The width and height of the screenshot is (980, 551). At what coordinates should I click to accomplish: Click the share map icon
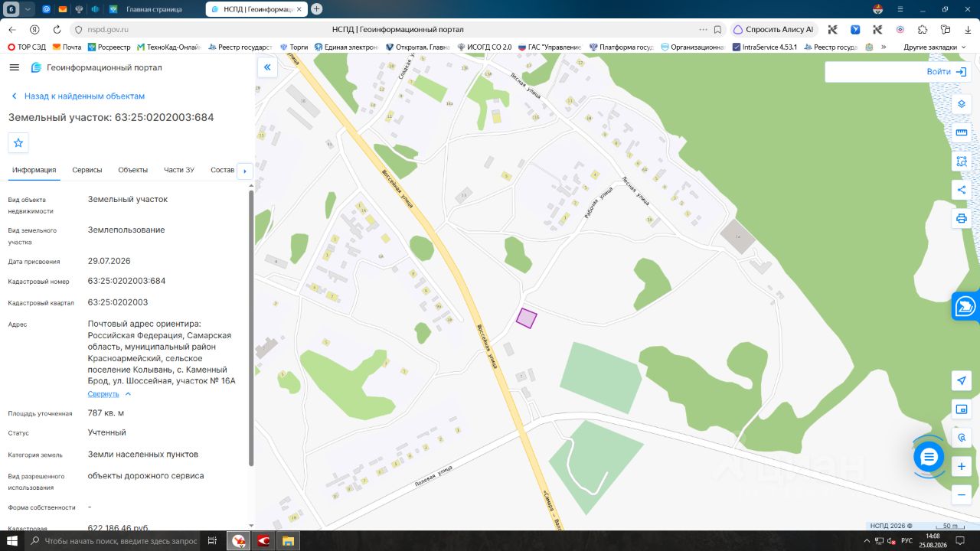click(x=962, y=190)
